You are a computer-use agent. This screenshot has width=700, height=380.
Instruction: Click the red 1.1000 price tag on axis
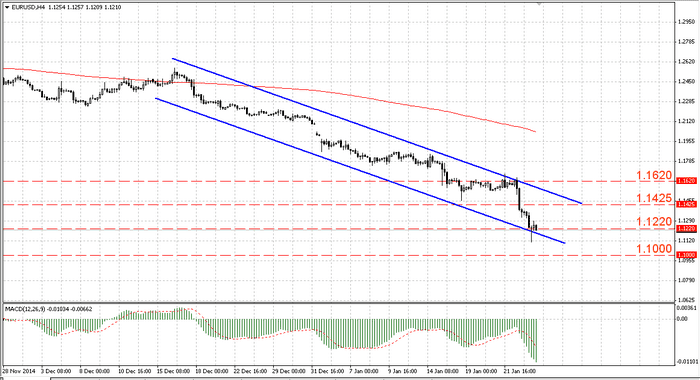[686, 255]
